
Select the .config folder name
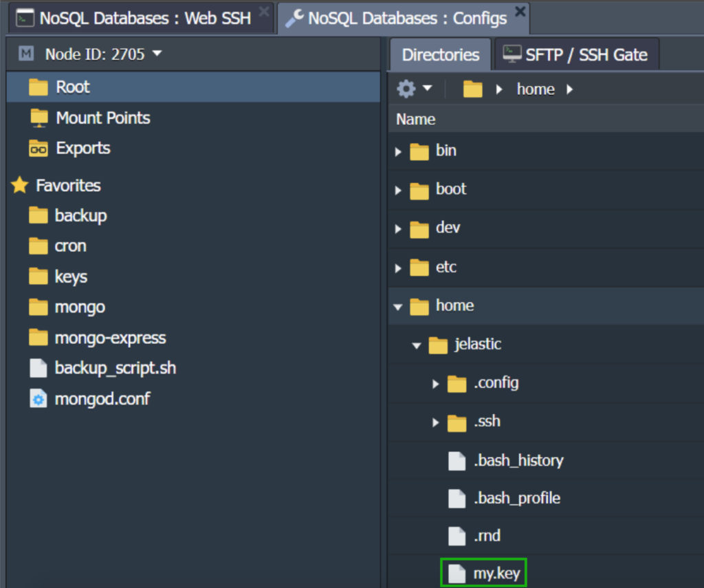pos(496,383)
